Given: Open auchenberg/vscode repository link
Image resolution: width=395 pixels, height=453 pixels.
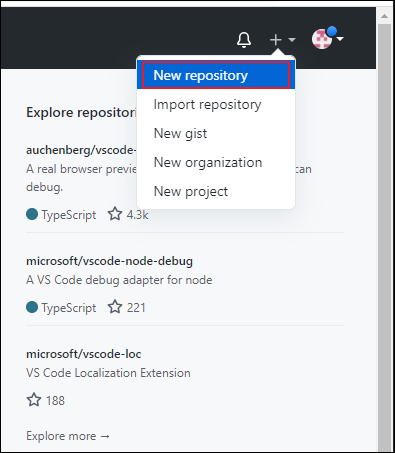Looking at the screenshot, I should [81, 150].
